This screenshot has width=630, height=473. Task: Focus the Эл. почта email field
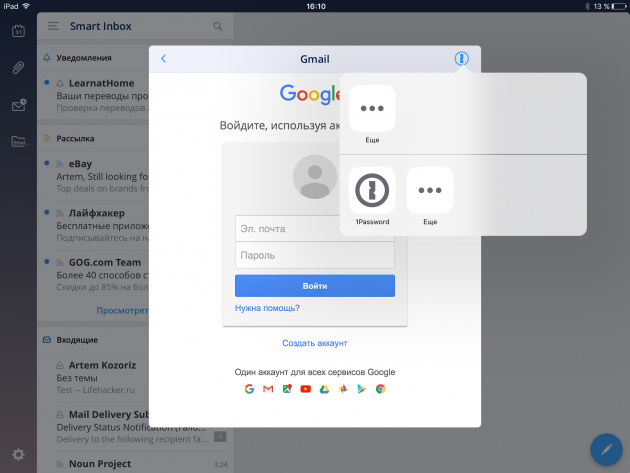coord(315,229)
